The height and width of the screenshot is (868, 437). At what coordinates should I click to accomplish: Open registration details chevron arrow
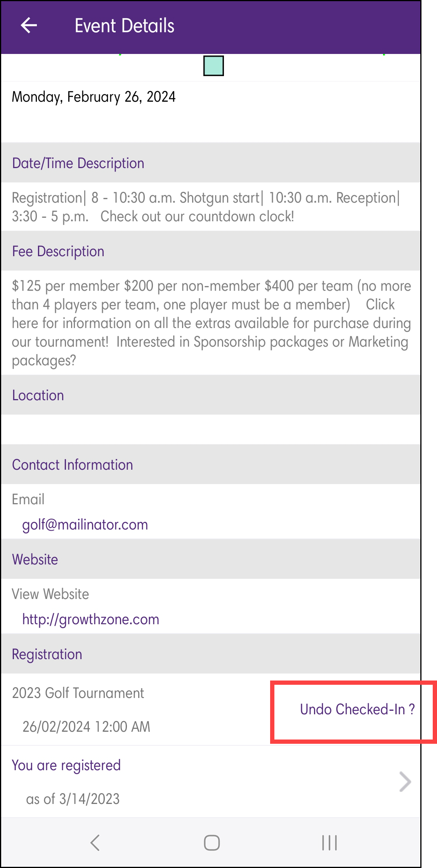(x=405, y=781)
